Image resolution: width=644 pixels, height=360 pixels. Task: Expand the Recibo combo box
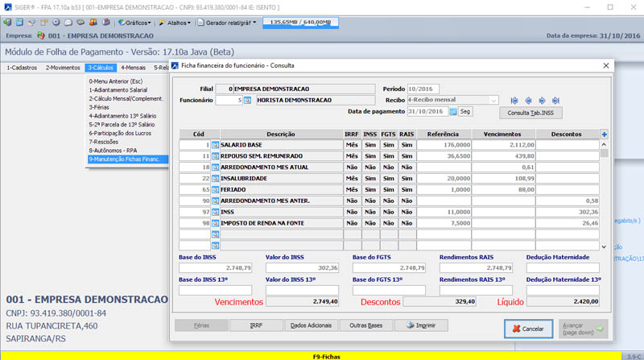point(493,101)
